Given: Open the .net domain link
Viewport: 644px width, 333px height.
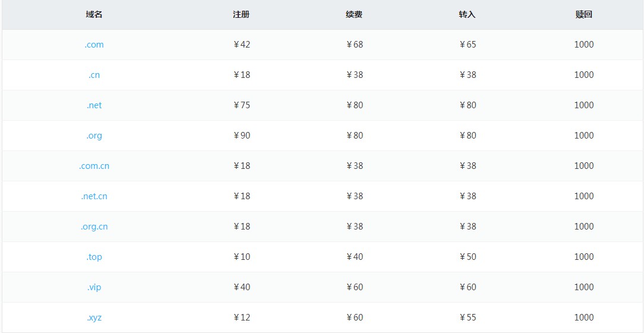Looking at the screenshot, I should (x=94, y=105).
